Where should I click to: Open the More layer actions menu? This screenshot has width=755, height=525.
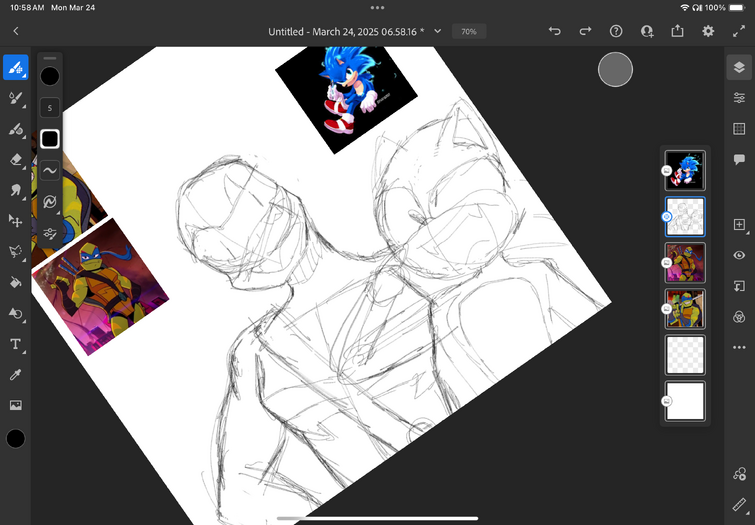[x=739, y=347]
